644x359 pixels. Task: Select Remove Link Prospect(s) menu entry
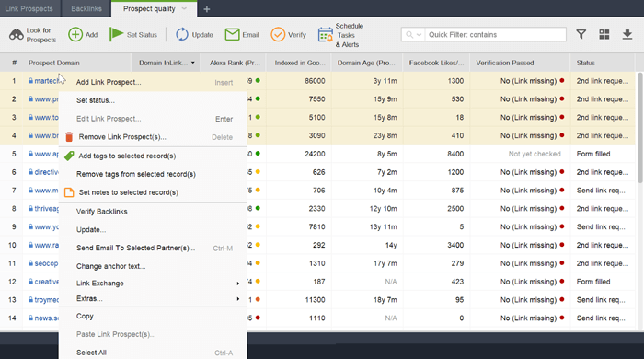[154, 137]
